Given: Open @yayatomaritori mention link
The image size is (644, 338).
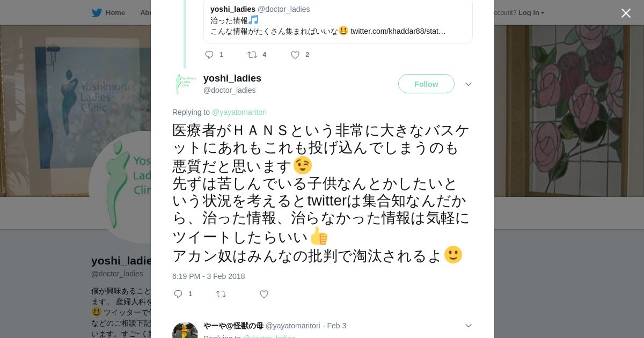Looking at the screenshot, I should (x=239, y=112).
